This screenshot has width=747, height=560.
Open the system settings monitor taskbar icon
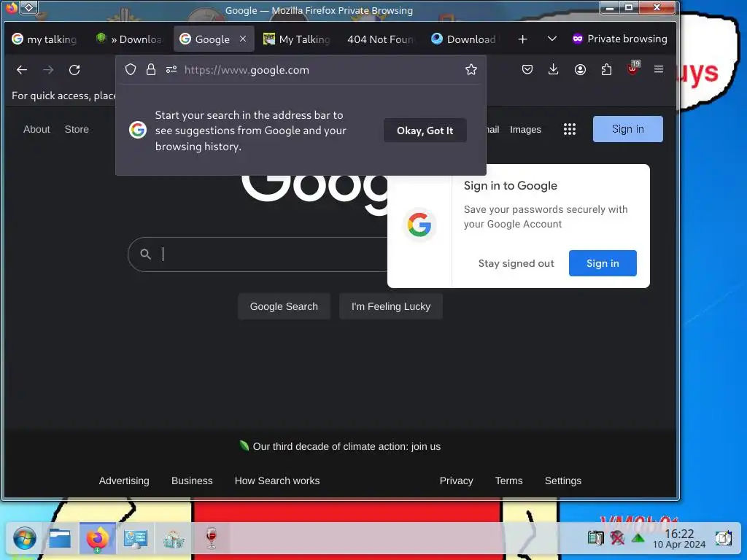(x=135, y=539)
